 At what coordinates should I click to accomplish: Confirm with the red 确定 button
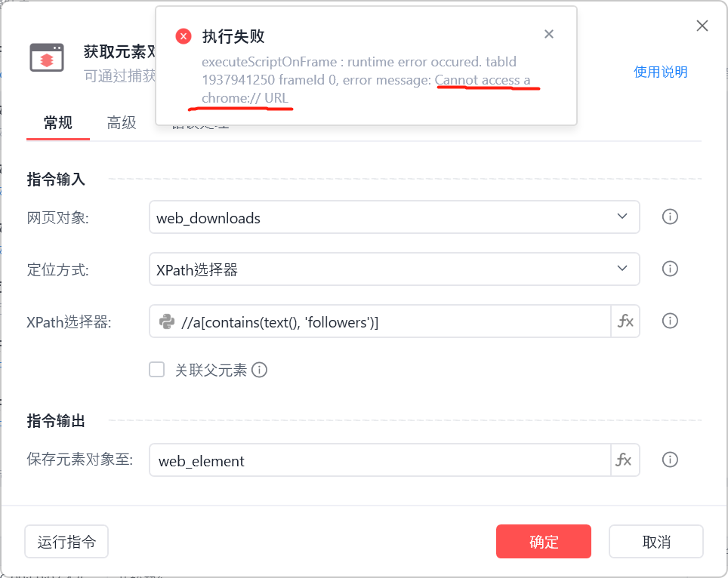pyautogui.click(x=543, y=541)
